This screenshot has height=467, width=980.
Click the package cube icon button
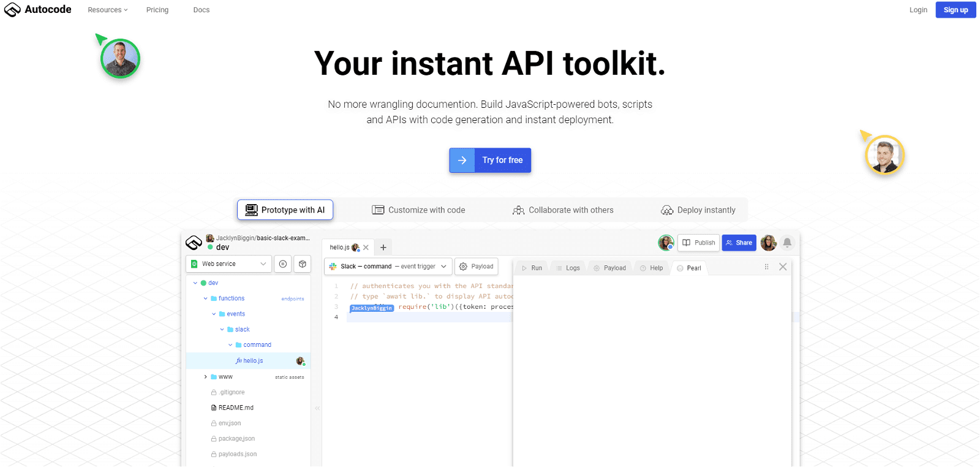pos(303,264)
